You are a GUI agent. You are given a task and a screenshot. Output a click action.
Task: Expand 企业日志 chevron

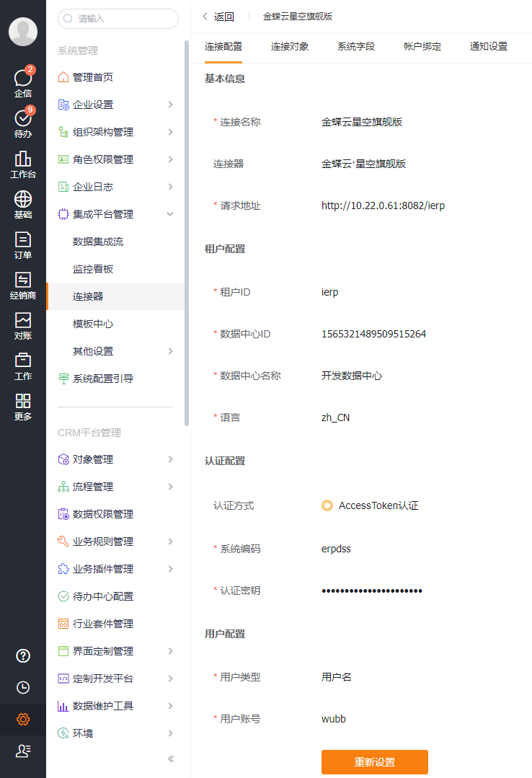click(x=170, y=187)
